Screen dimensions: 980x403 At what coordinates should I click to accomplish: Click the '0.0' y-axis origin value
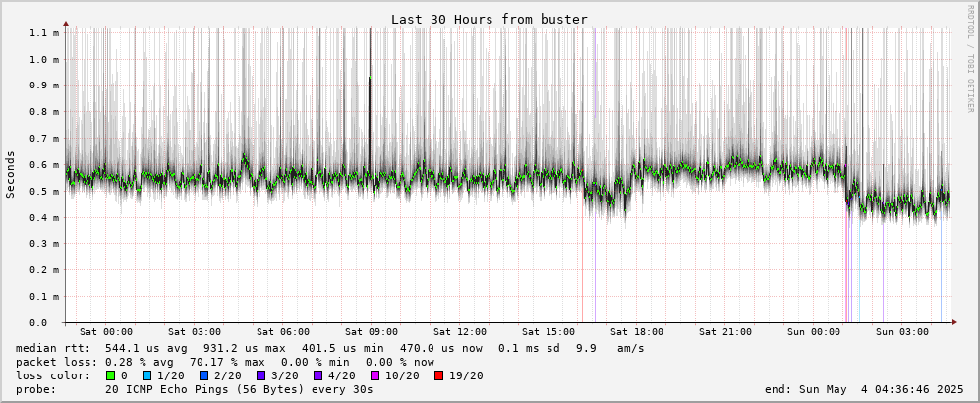[x=38, y=323]
